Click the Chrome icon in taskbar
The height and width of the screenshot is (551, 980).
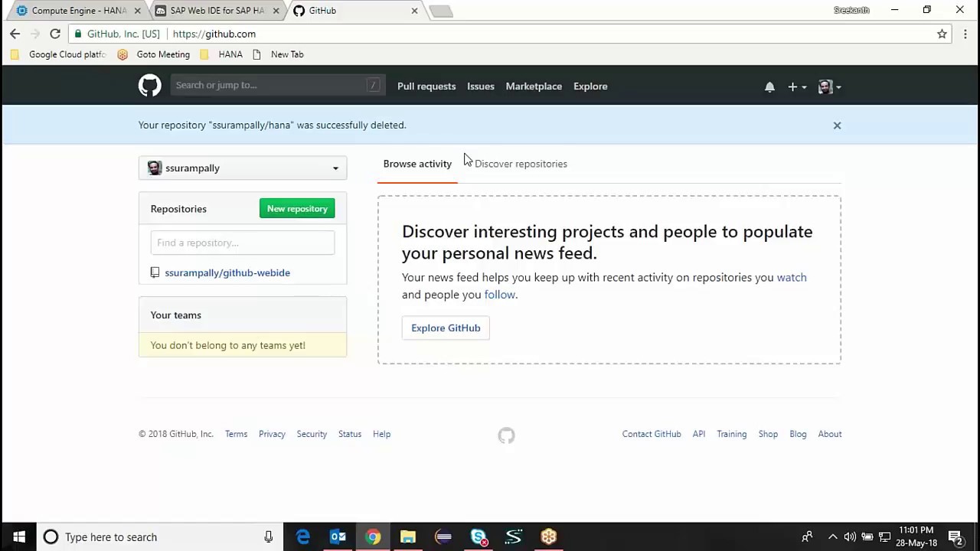[x=373, y=537]
